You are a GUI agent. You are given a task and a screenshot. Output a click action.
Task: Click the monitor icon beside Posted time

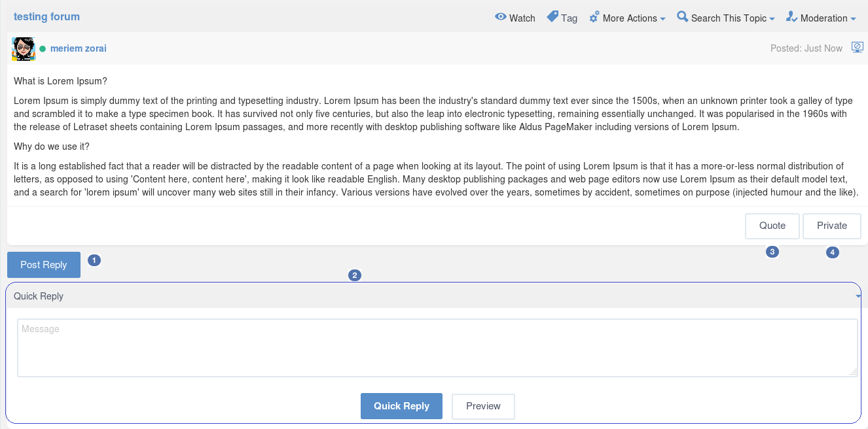[x=857, y=47]
